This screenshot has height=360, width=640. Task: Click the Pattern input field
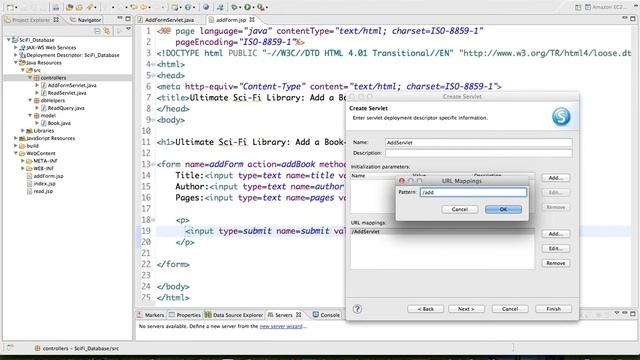tap(473, 192)
